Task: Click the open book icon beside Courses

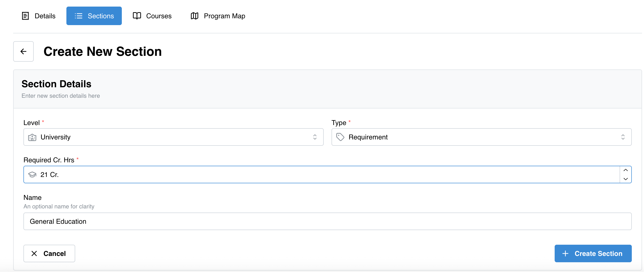Action: (137, 16)
